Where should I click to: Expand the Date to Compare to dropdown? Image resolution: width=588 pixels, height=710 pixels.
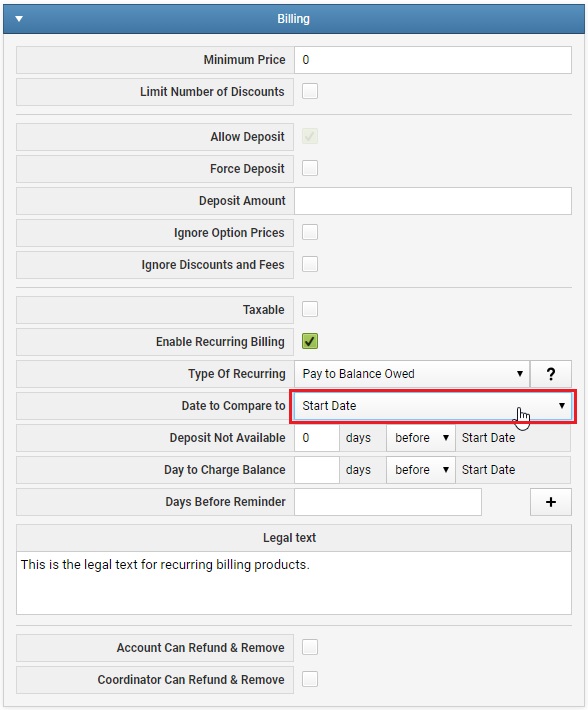[433, 406]
